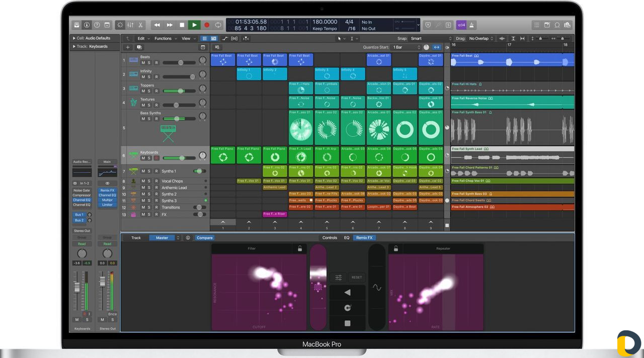Open the Mixer sliders icon
Viewport: 644px width, 358px height.
[130, 25]
